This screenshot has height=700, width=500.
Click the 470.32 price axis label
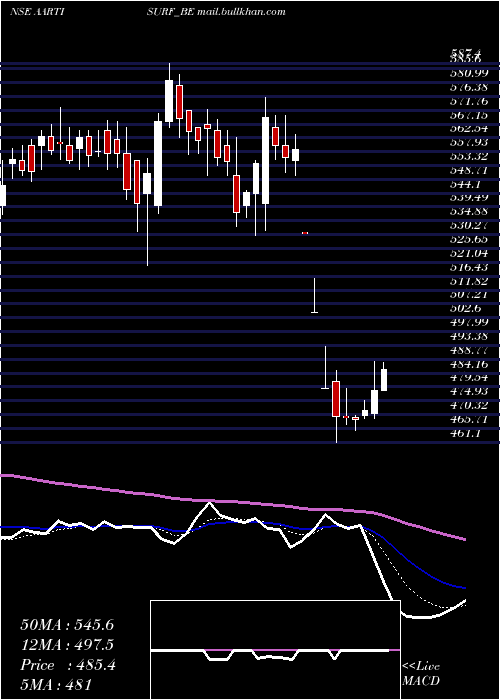[x=469, y=406]
